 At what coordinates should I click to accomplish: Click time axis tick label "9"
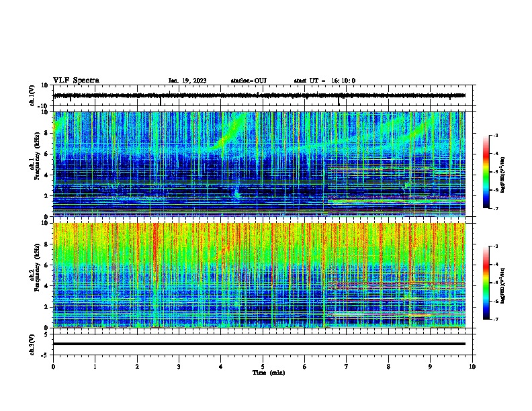tap(430, 367)
